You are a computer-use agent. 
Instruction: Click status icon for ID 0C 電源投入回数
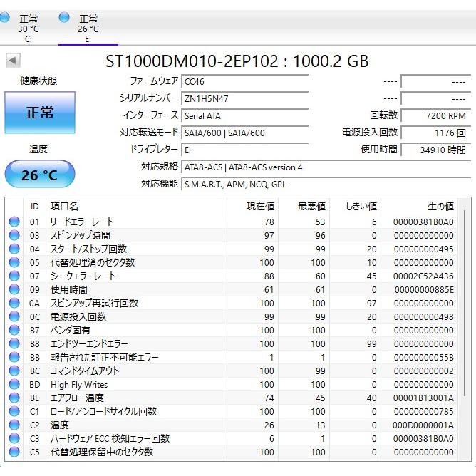pos(14,316)
